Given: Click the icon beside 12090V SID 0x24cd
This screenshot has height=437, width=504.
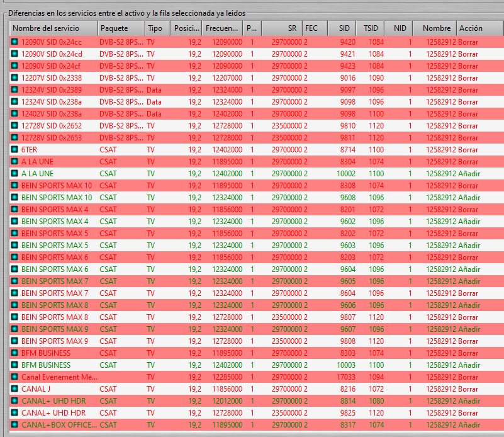Looking at the screenshot, I should coord(14,54).
